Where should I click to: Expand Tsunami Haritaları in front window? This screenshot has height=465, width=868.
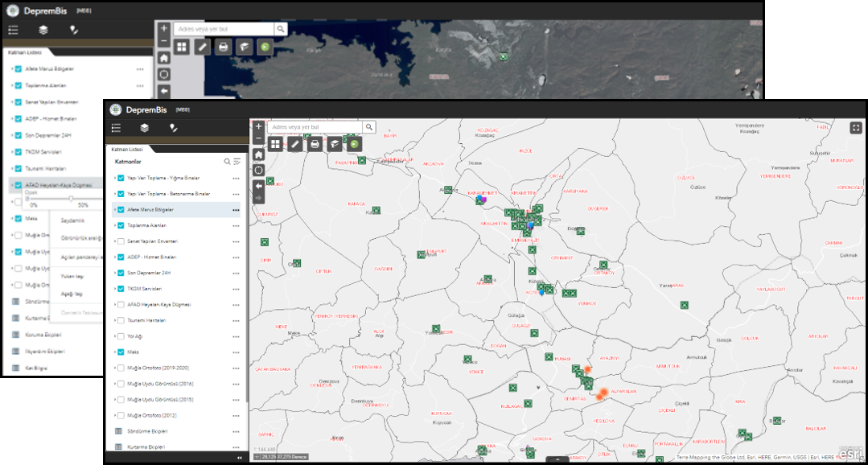click(x=114, y=320)
